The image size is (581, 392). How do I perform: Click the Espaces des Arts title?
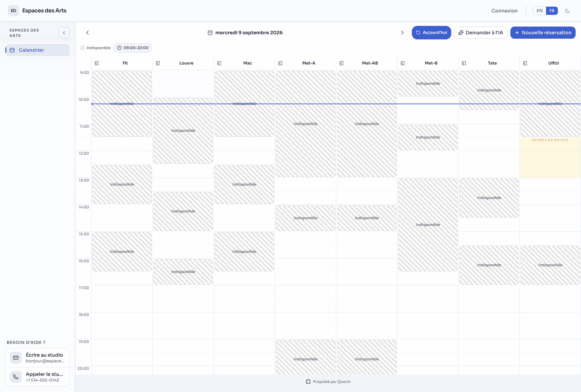(x=44, y=11)
